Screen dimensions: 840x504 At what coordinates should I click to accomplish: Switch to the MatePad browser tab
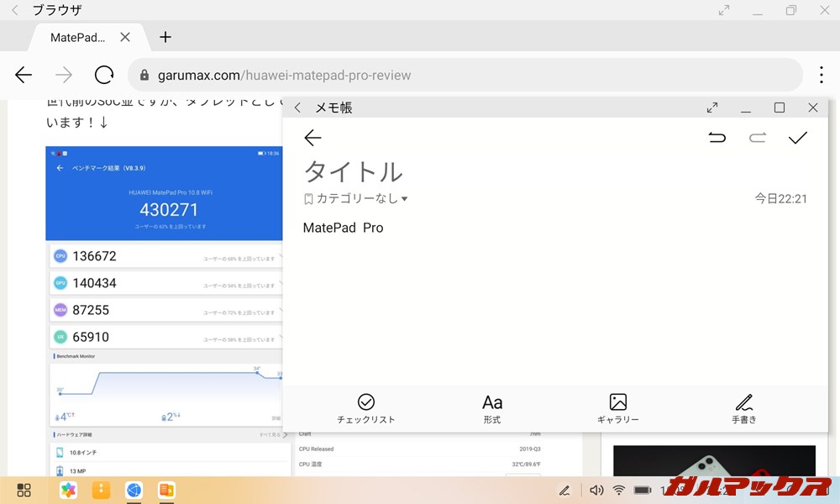(x=80, y=37)
